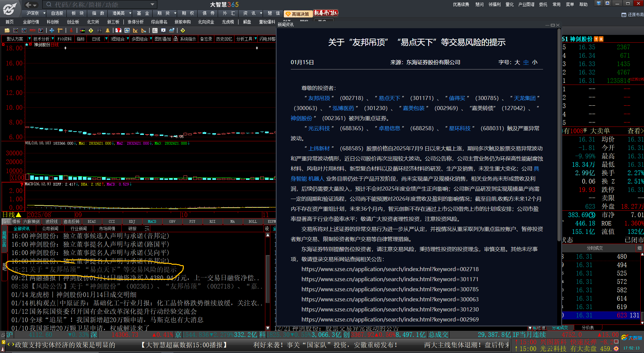Click the back arrow navigation button
The width and height of the screenshot is (644, 353).
pos(29,5)
